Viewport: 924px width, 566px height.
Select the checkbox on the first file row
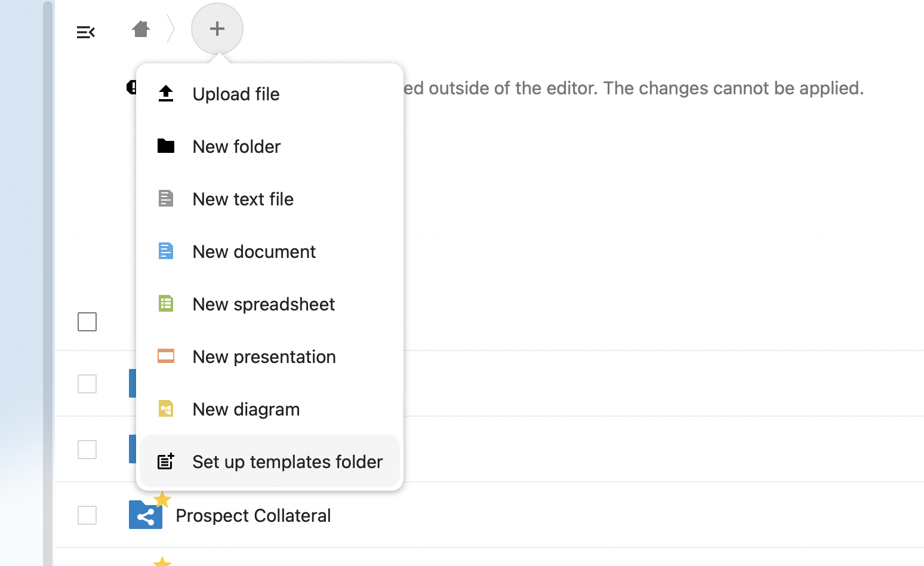pos(87,384)
